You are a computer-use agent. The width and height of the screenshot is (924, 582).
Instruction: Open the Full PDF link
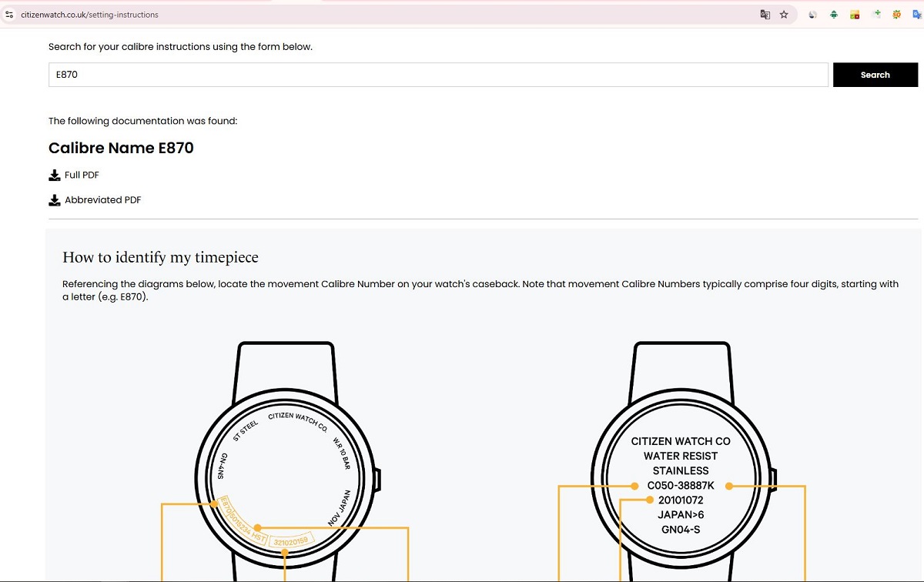tap(82, 175)
